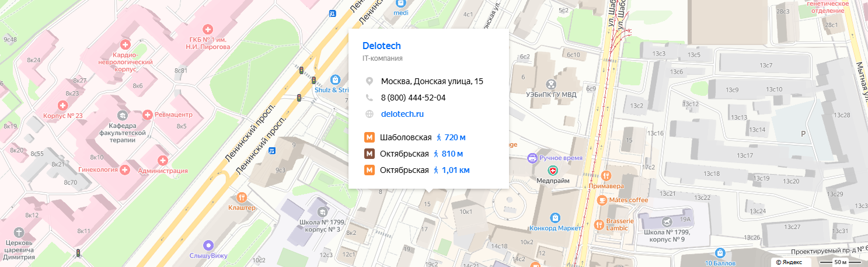
Task: Select the Ревмацентр marker icon
Action: [x=148, y=115]
